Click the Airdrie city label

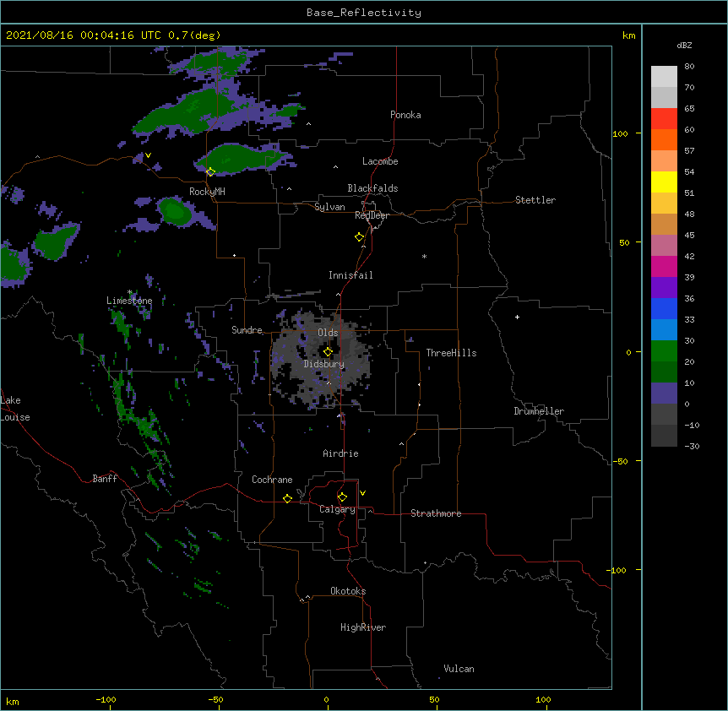(x=341, y=453)
